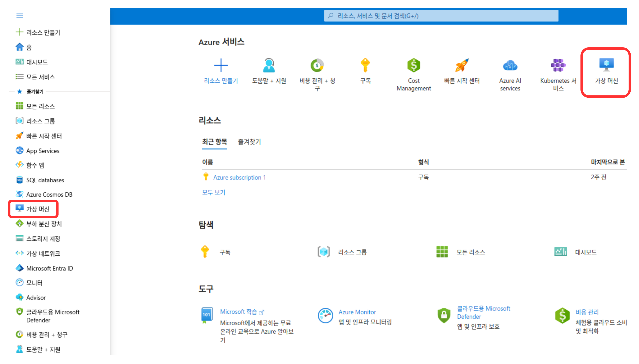This screenshot has height=364, width=639.
Task: Open Azure Cosmos DB in the sidebar
Action: 44,194
